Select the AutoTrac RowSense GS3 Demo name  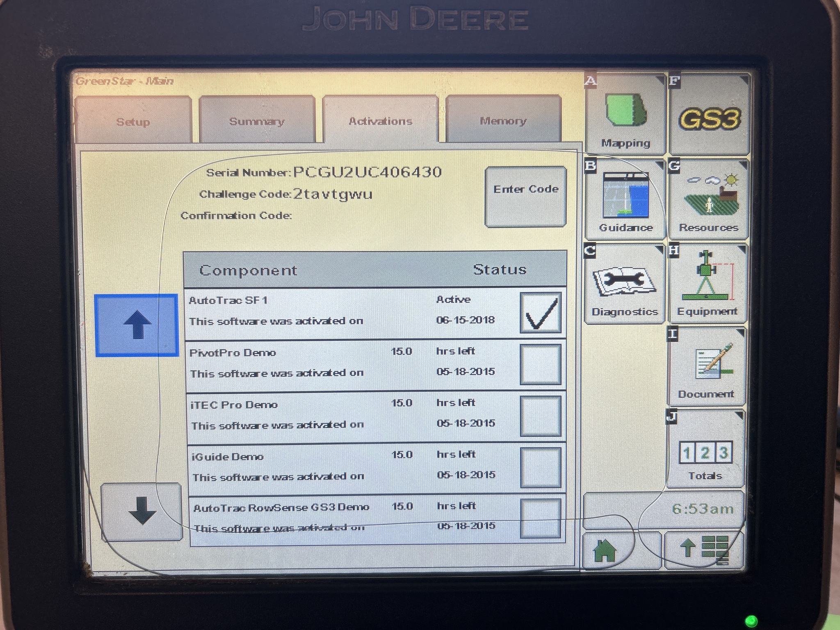click(281, 508)
